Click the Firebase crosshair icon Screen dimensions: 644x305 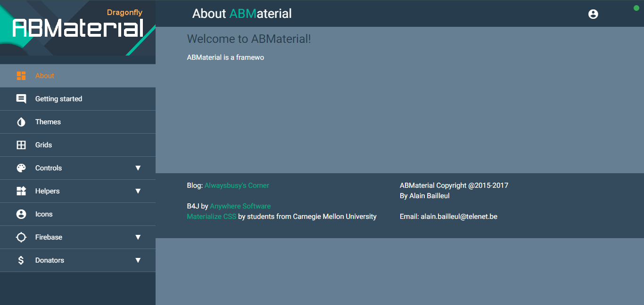pos(21,237)
